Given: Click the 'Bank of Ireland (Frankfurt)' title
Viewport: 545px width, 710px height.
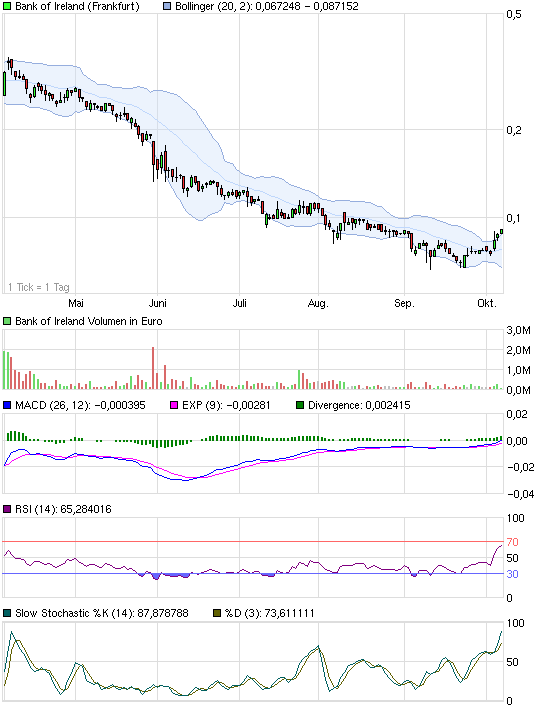Looking at the screenshot, I should click(77, 6).
